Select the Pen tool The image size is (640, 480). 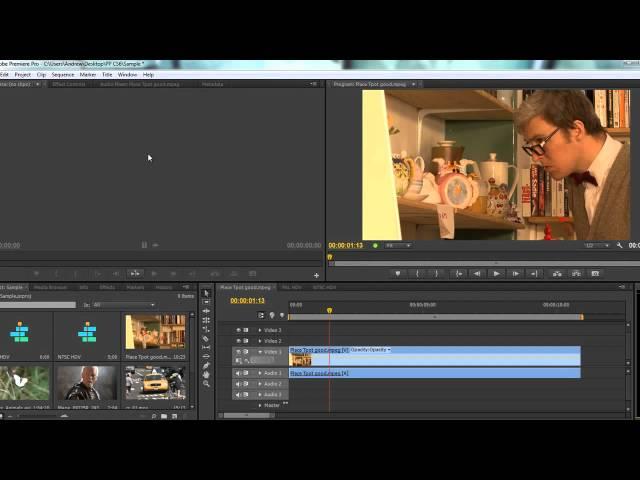(x=206, y=365)
